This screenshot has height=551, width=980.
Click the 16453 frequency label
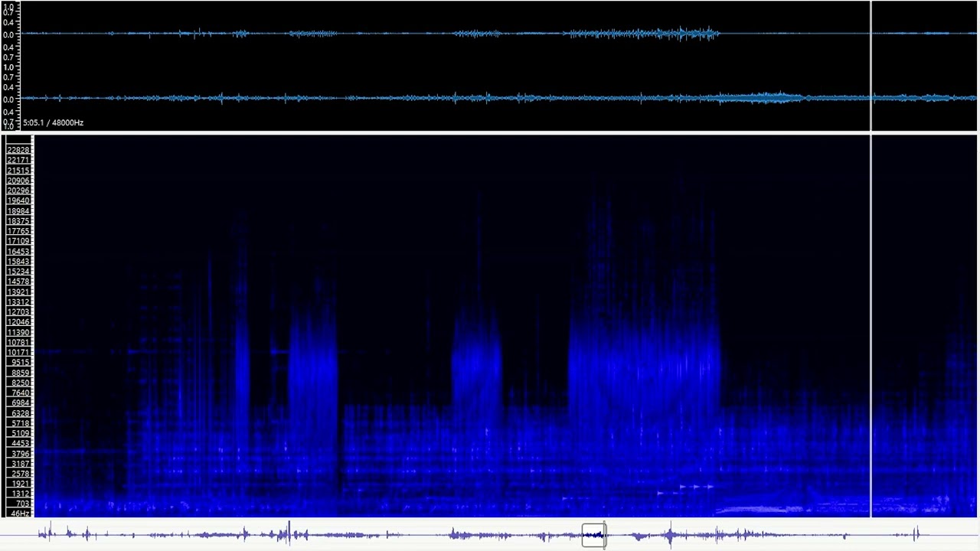click(x=18, y=251)
